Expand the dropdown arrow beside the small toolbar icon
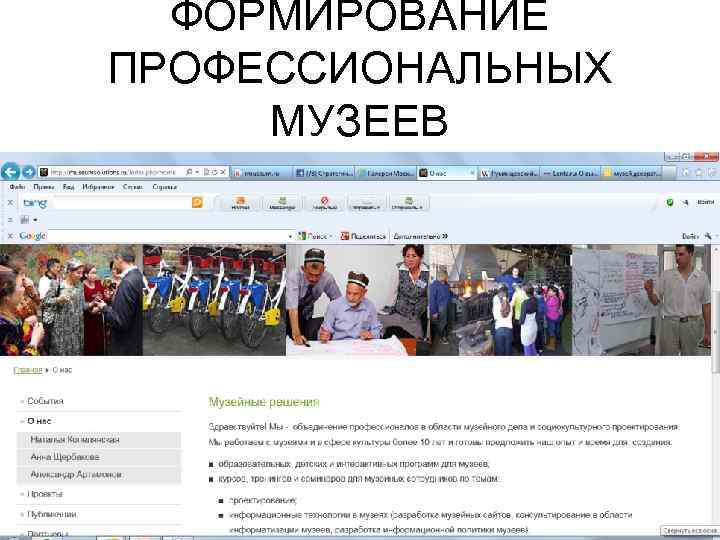The width and height of the screenshot is (720, 540). click(35, 220)
